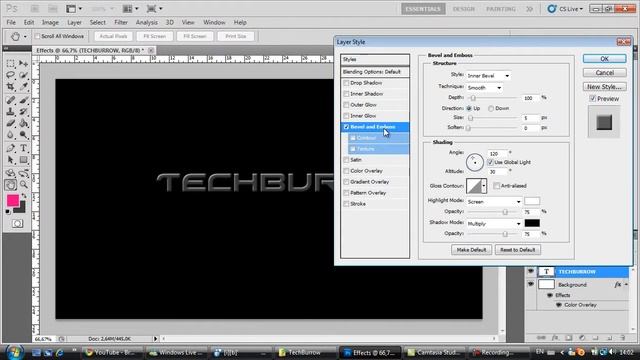Select the Quick Selection tool

point(24,75)
